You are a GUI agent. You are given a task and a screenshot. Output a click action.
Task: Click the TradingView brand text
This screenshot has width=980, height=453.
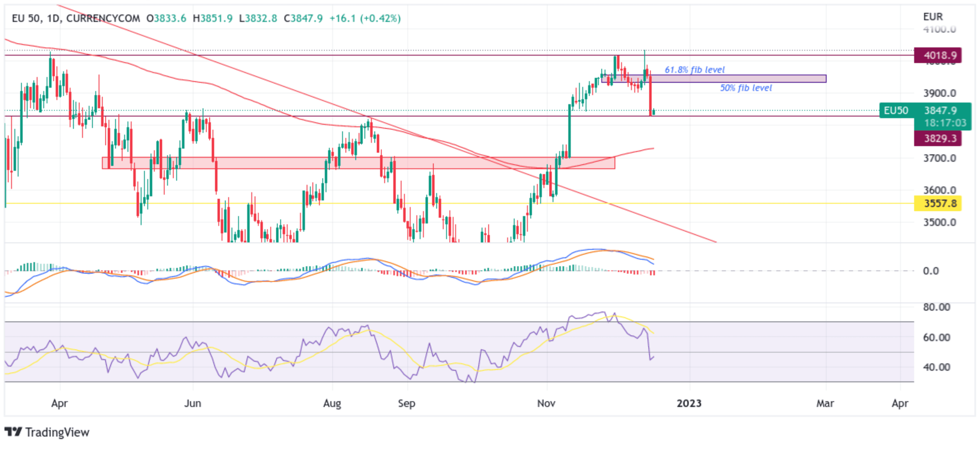[57, 432]
